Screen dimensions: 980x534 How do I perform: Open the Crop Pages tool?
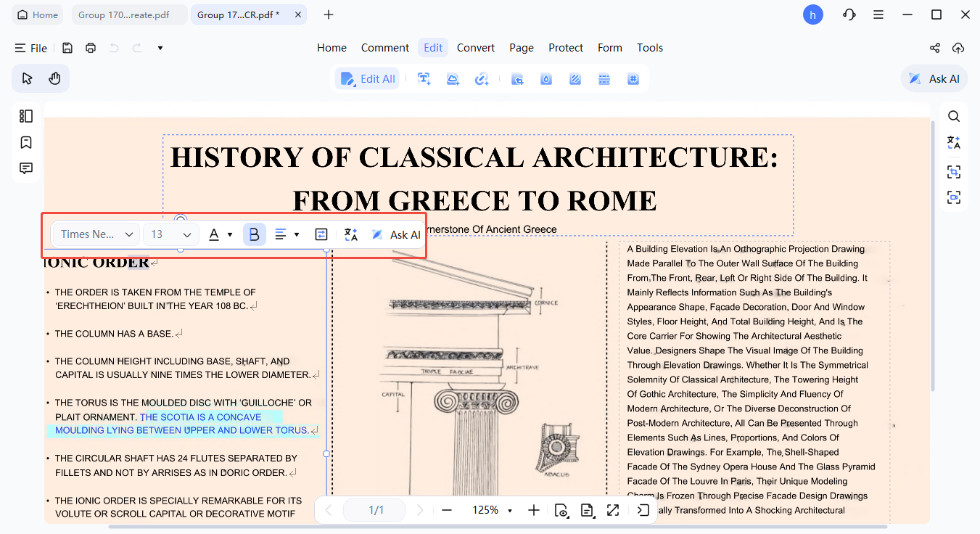[x=518, y=78]
